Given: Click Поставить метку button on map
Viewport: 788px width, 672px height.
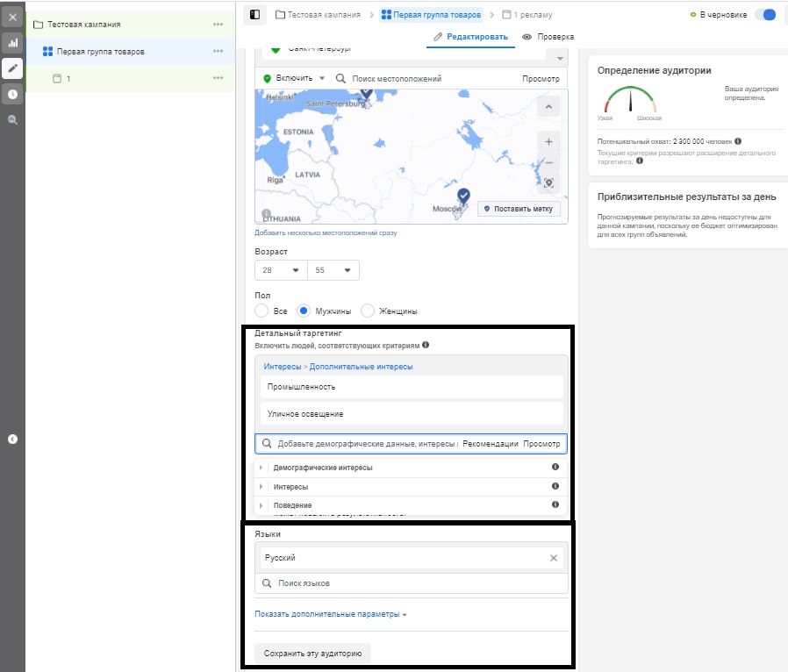Looking at the screenshot, I should [519, 209].
